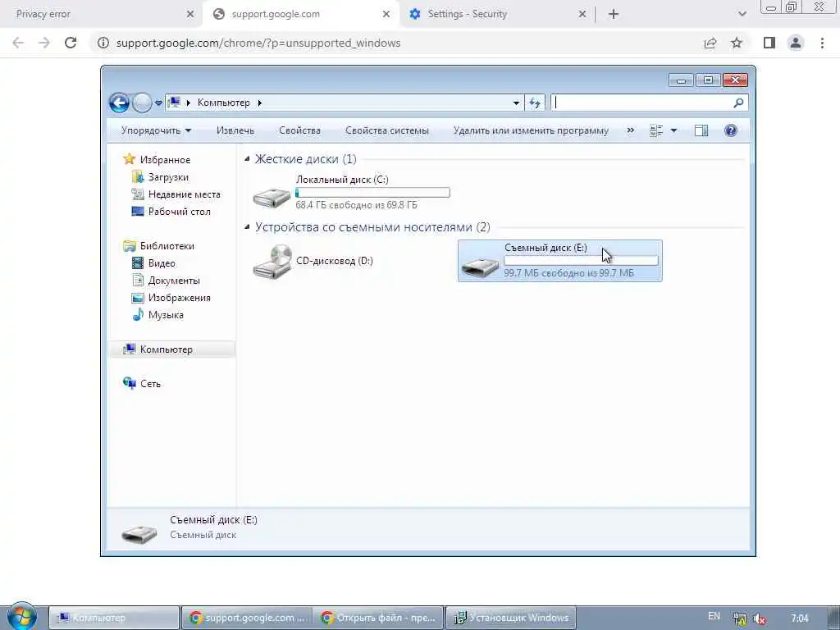This screenshot has width=840, height=630.
Task: Open a new Chrome tab
Action: [614, 15]
